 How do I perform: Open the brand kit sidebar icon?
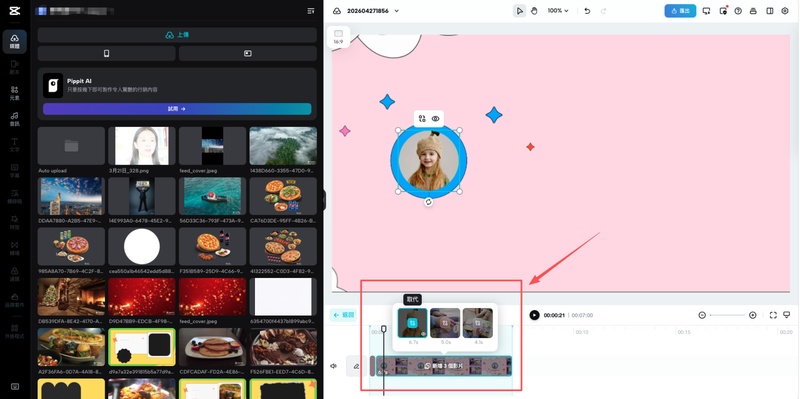pyautogui.click(x=15, y=300)
